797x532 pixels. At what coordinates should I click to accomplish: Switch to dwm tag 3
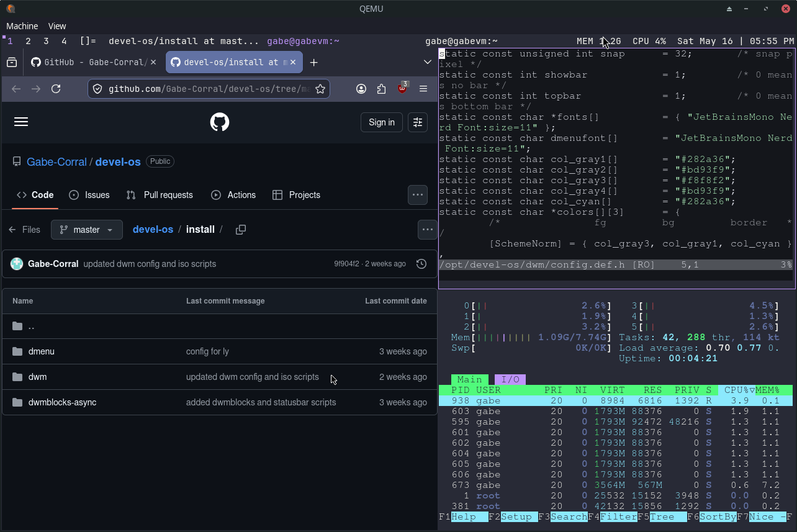pyautogui.click(x=46, y=41)
